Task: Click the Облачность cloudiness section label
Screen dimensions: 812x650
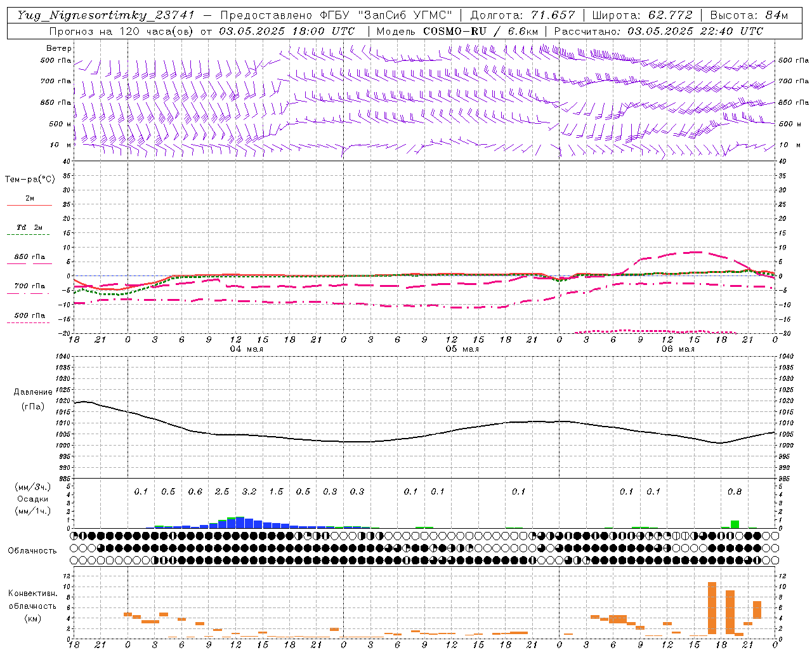Action: (x=32, y=550)
